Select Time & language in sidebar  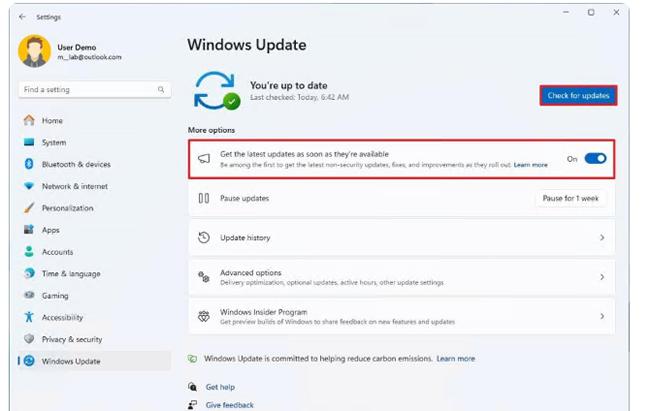[x=70, y=273]
